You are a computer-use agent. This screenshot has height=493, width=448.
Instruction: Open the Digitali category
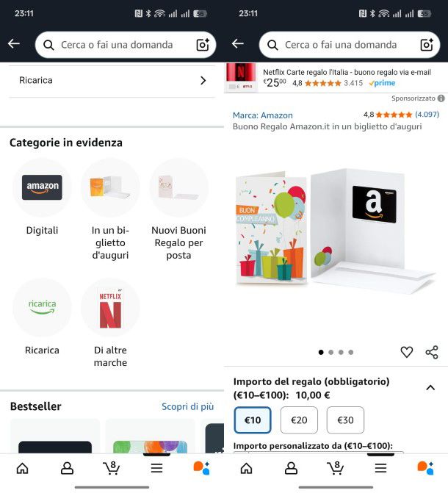pos(42,198)
